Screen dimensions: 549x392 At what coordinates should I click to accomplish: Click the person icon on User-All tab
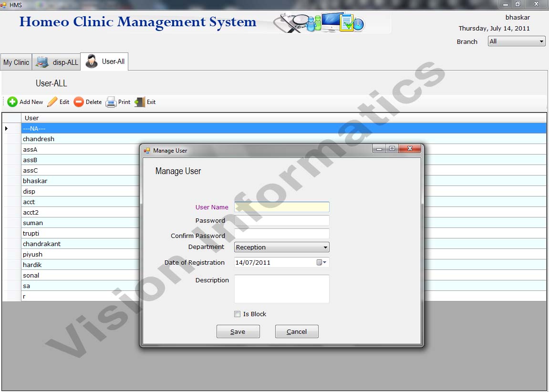(x=92, y=61)
